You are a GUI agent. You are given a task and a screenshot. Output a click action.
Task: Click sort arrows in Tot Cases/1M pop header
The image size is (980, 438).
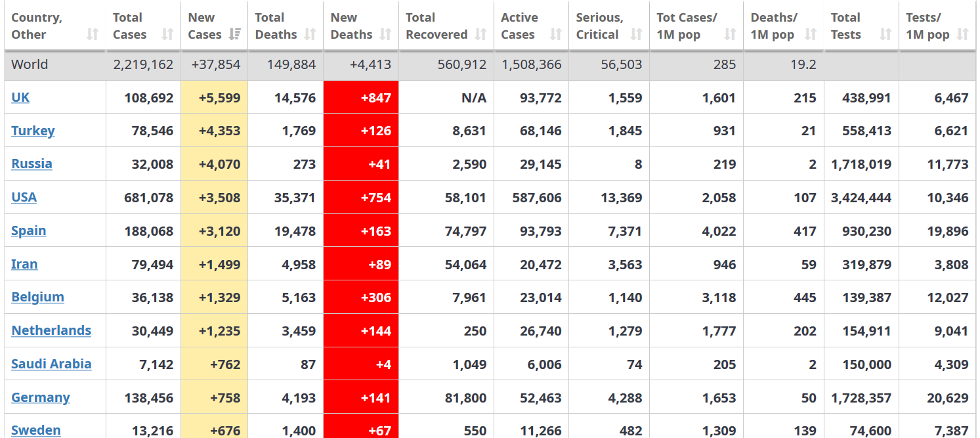pos(730,35)
